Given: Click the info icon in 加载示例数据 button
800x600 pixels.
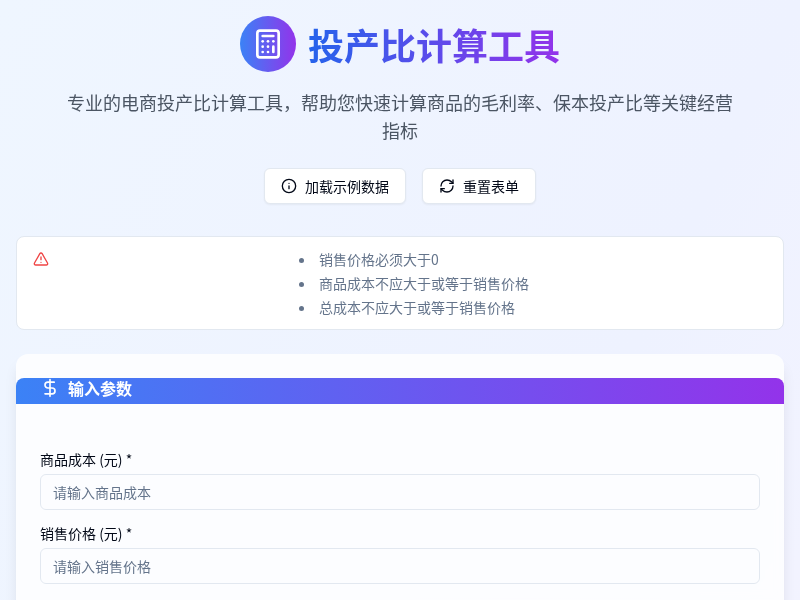Looking at the screenshot, I should [289, 186].
